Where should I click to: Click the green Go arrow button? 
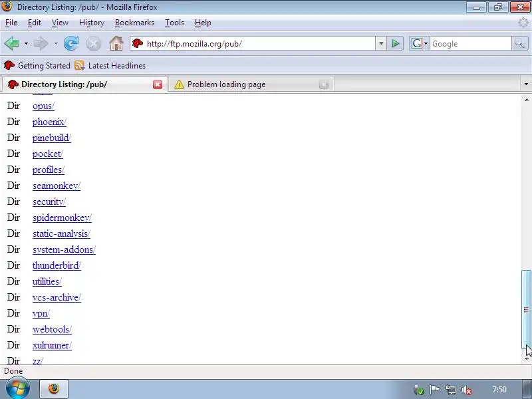(x=395, y=43)
